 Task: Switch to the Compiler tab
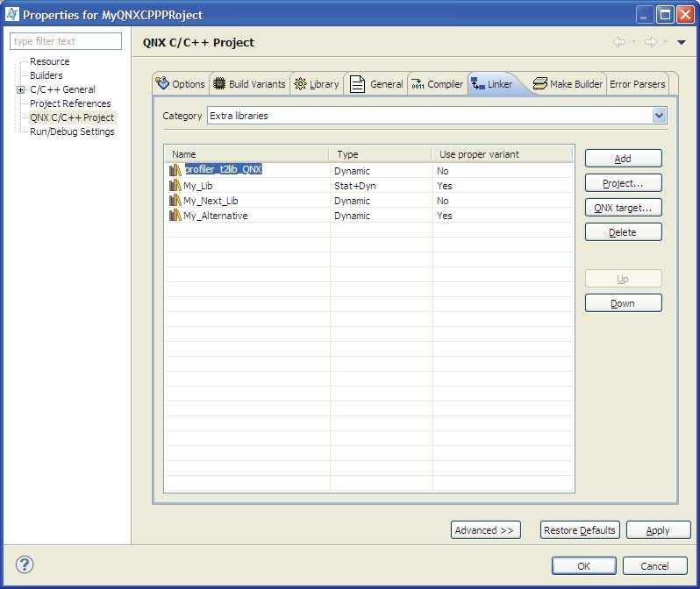coord(437,84)
